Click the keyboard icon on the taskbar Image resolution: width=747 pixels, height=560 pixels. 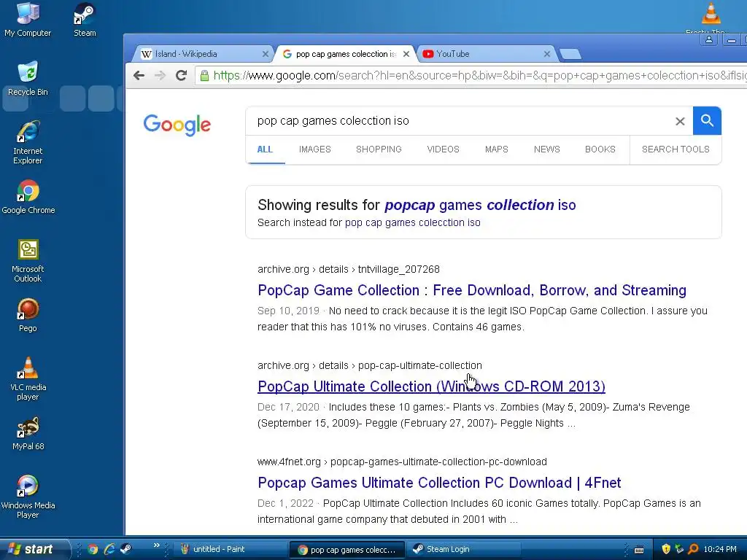coord(639,550)
